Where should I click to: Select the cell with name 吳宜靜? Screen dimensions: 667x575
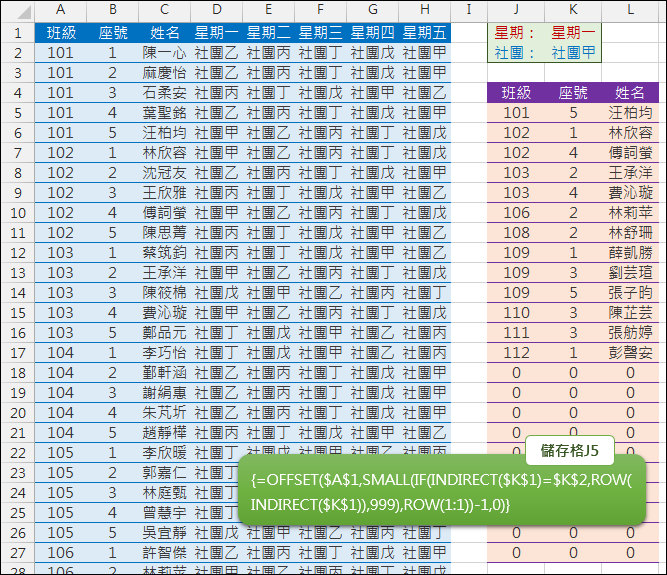tap(165, 532)
